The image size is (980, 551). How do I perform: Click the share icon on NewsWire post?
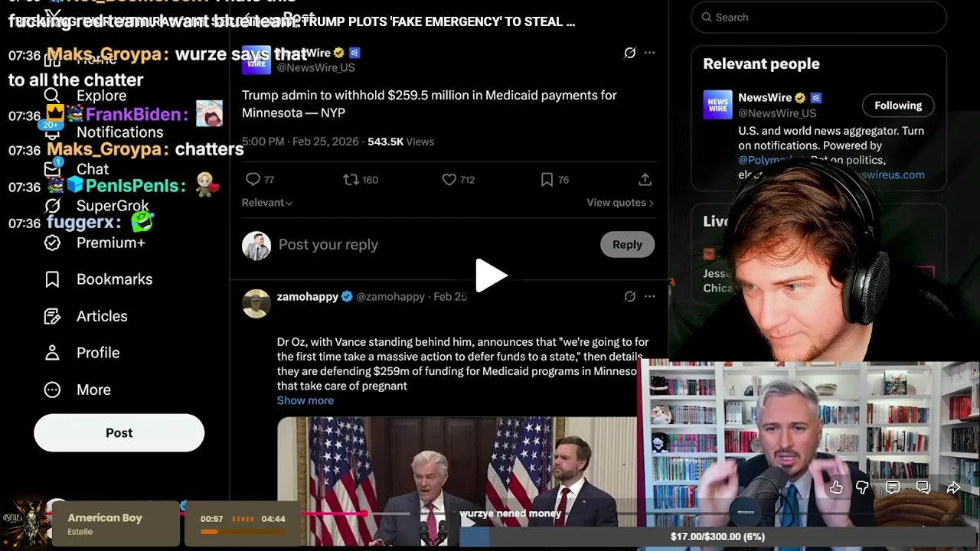(x=645, y=179)
